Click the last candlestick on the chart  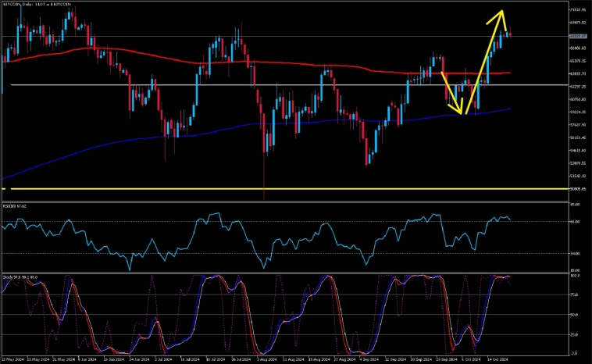point(510,34)
